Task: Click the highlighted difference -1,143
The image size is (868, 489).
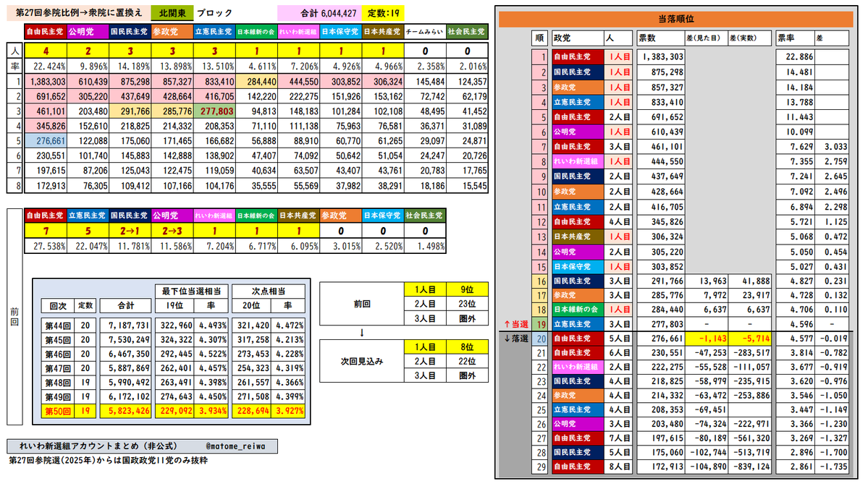Action: (705, 339)
